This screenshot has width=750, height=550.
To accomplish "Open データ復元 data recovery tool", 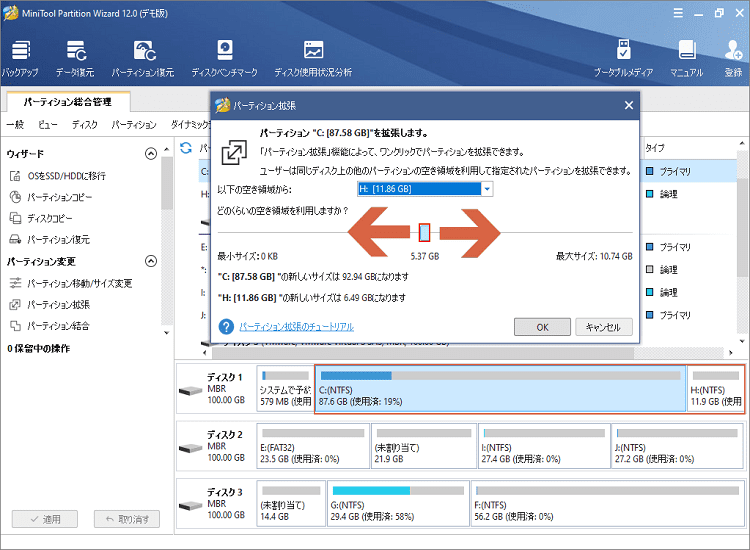I will coord(75,59).
